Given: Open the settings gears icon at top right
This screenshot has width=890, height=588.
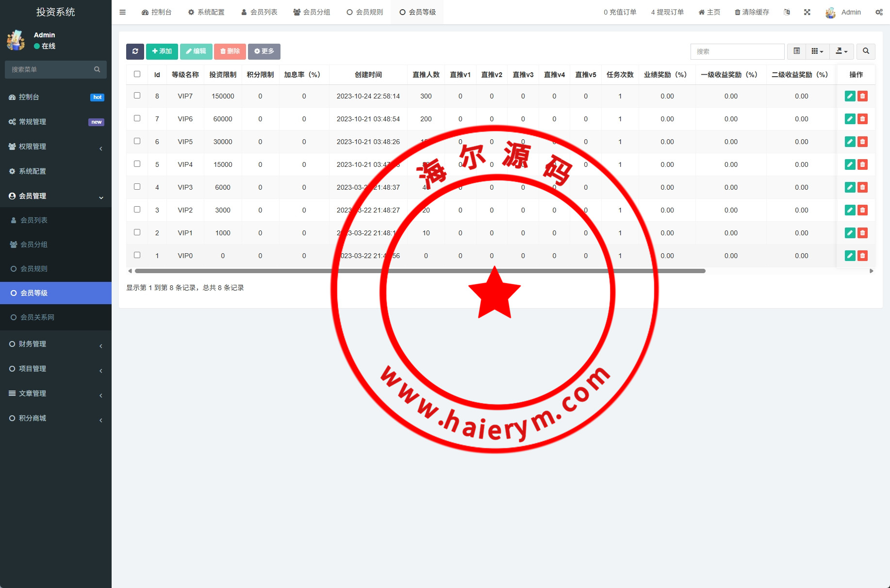Looking at the screenshot, I should [x=879, y=12].
